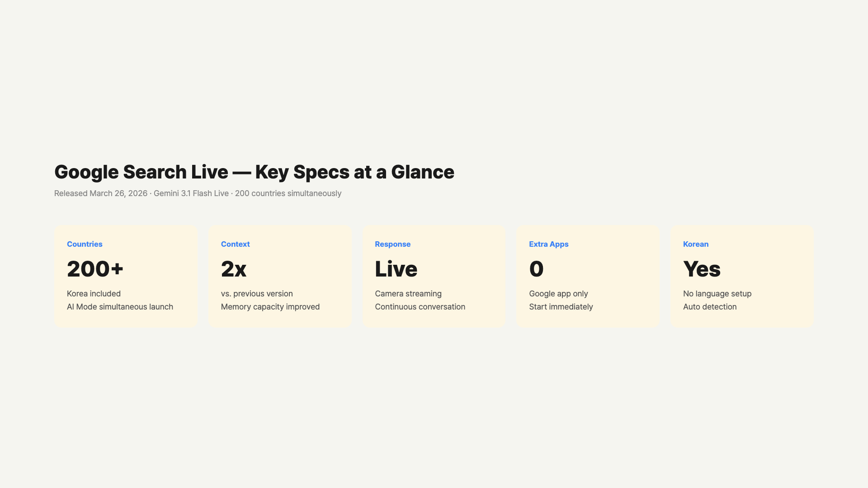This screenshot has width=868, height=488.
Task: Click 'No language setup' description
Action: pos(717,294)
